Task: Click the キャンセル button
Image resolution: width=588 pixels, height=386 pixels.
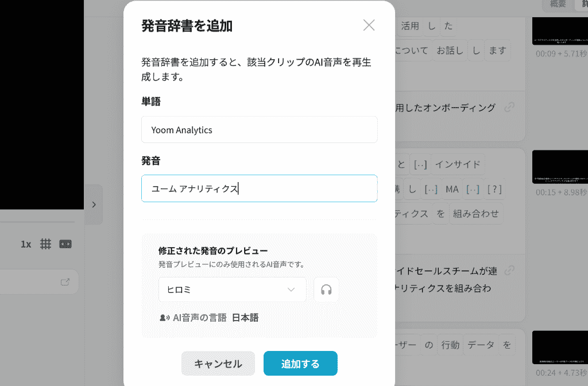Action: pos(218,364)
